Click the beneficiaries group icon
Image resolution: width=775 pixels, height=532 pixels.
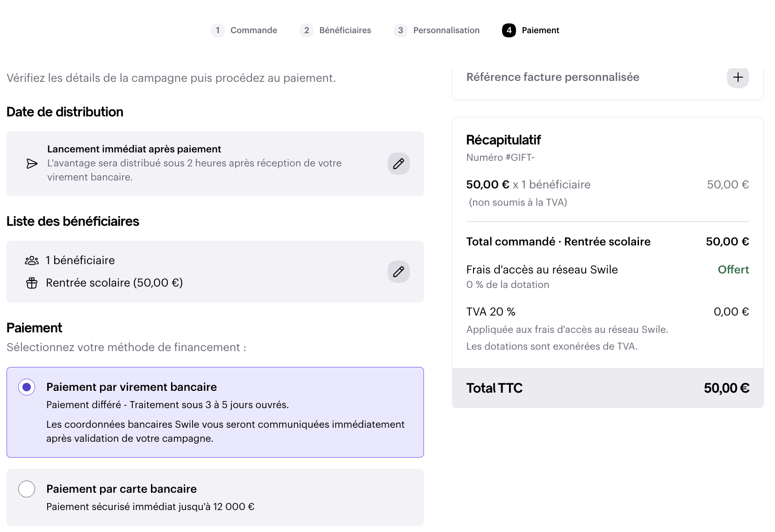[32, 260]
